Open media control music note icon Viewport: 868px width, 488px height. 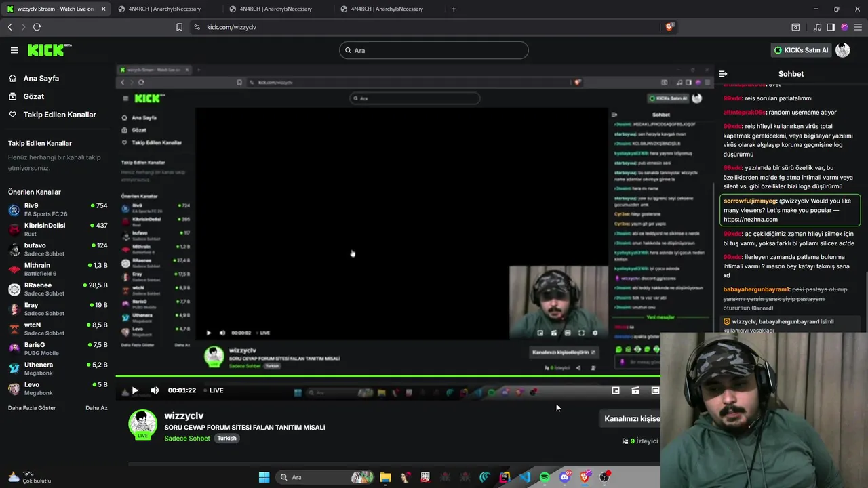tap(817, 27)
